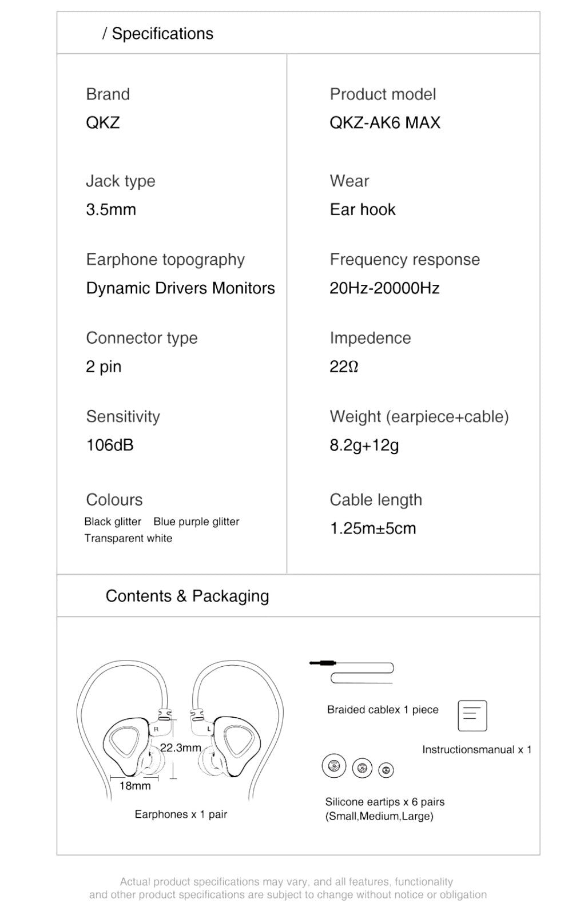Click the braided cable icon
Screen dimensions: 588x915
click(x=352, y=672)
